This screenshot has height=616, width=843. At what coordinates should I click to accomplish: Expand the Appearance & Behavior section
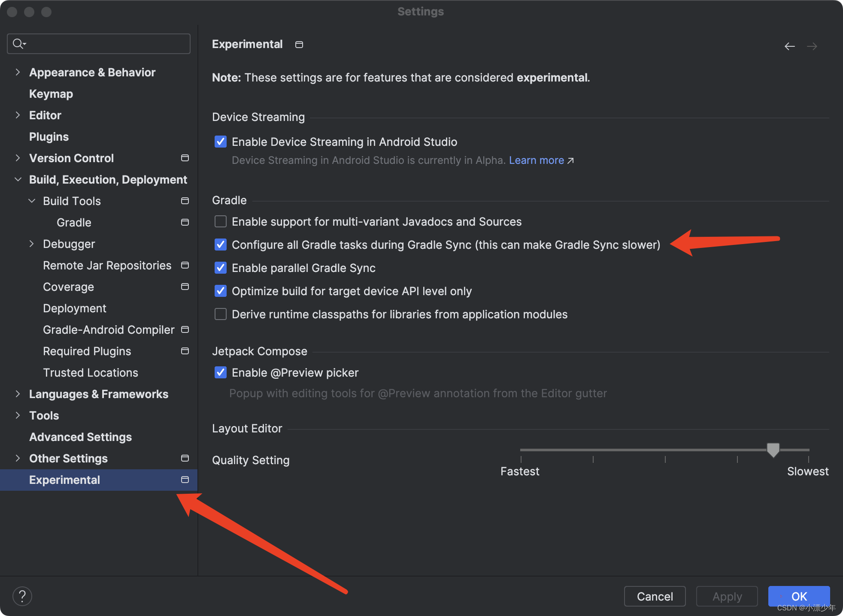[x=18, y=72]
